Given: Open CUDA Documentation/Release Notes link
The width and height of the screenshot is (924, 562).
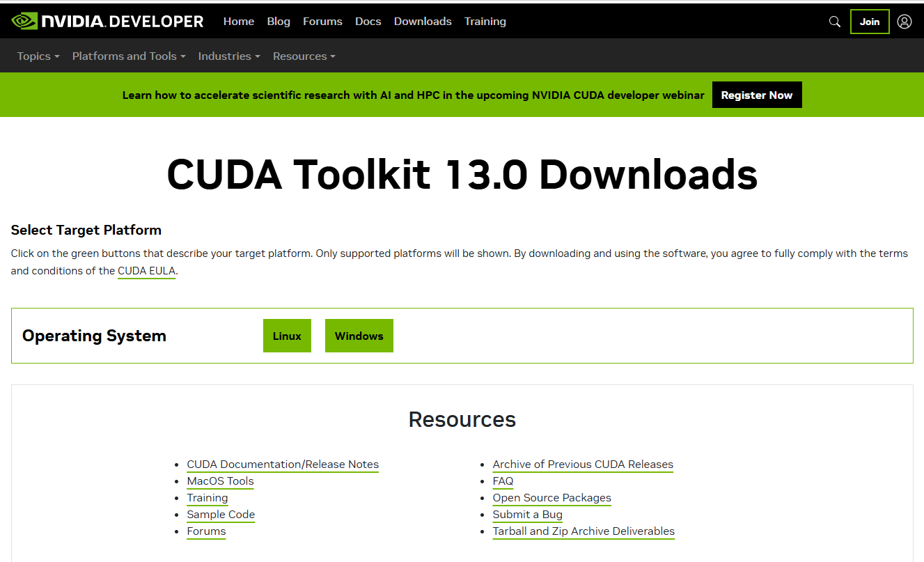Looking at the screenshot, I should [x=283, y=465].
